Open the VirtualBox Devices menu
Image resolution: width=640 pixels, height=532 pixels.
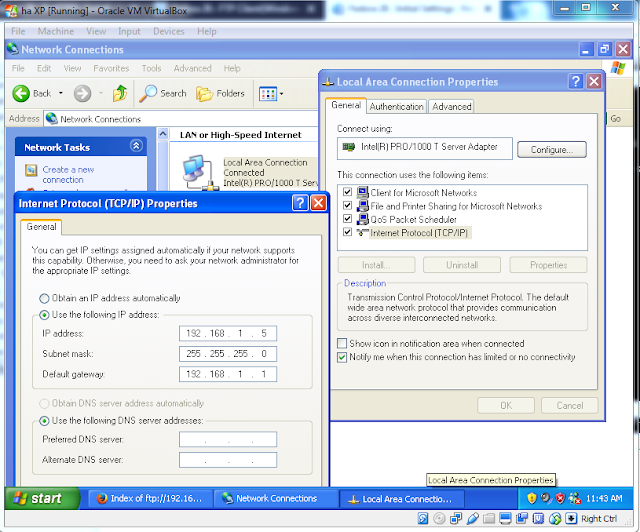tap(169, 31)
